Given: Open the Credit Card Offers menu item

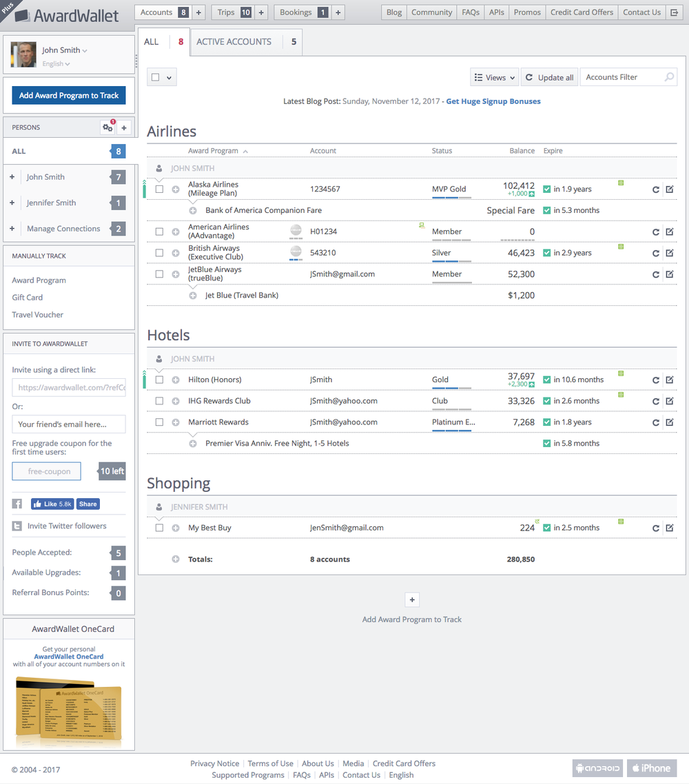Looking at the screenshot, I should click(582, 12).
